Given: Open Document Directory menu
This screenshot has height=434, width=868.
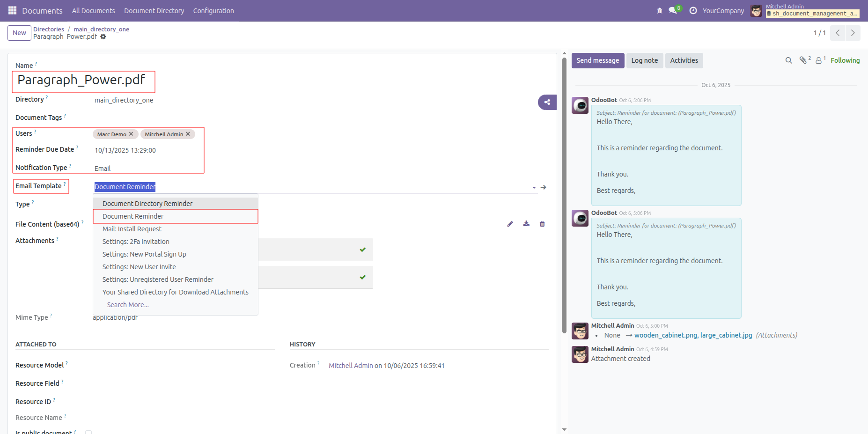Looking at the screenshot, I should click(154, 11).
